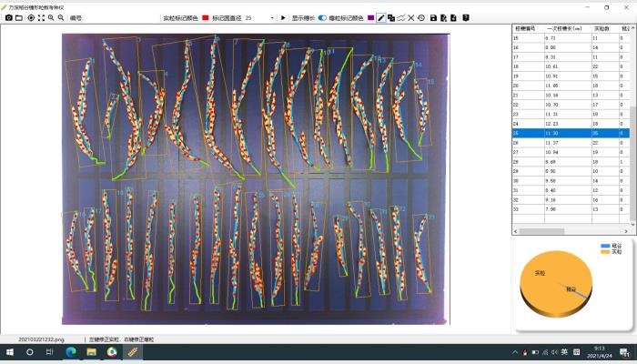
Task: Click the delete X icon
Action: click(410, 17)
